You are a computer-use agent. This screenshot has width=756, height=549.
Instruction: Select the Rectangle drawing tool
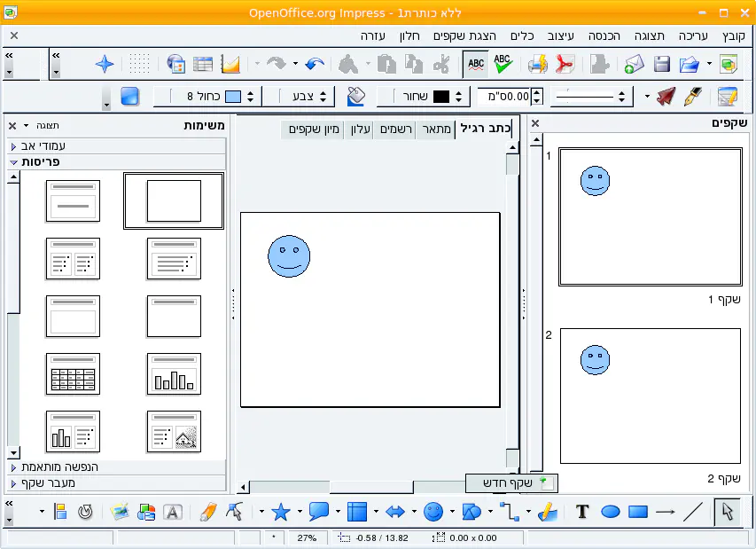coord(637,512)
